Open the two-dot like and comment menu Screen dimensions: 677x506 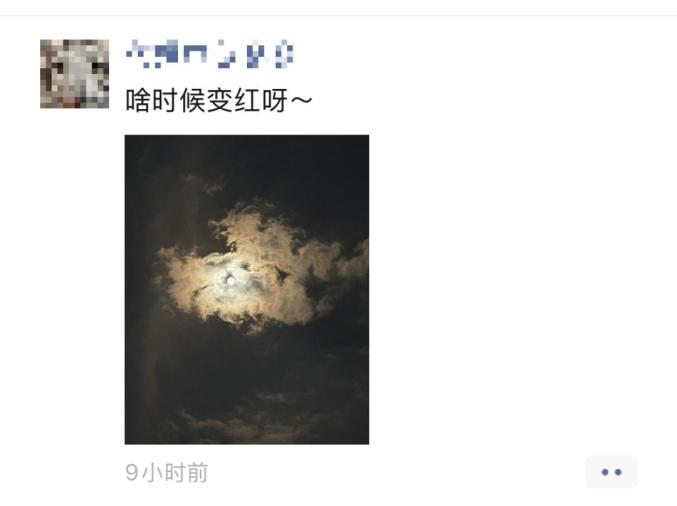point(611,471)
